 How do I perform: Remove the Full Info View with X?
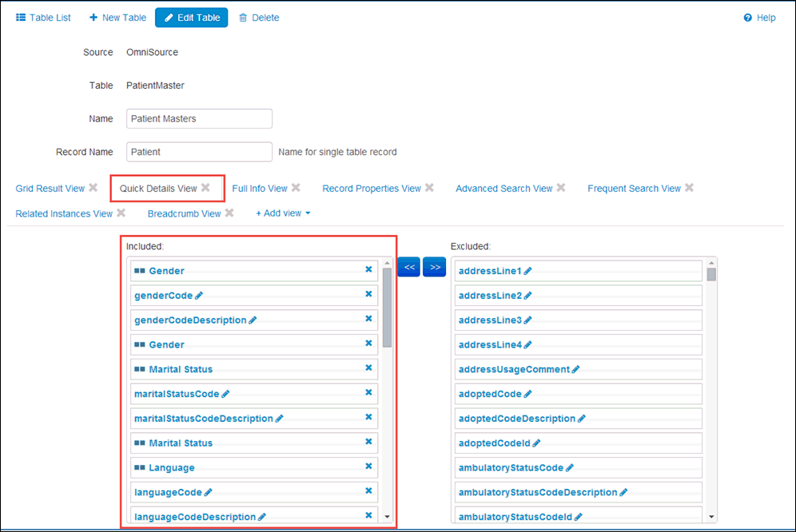click(296, 189)
